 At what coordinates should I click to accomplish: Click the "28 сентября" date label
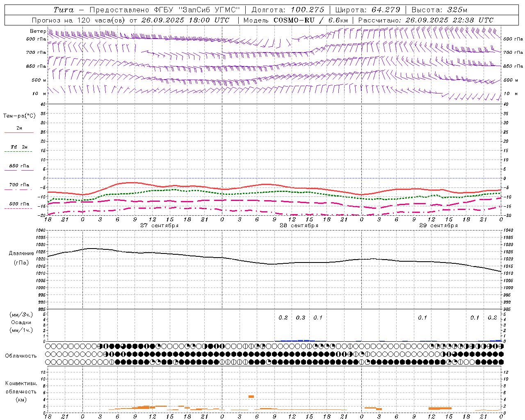tap(299, 226)
